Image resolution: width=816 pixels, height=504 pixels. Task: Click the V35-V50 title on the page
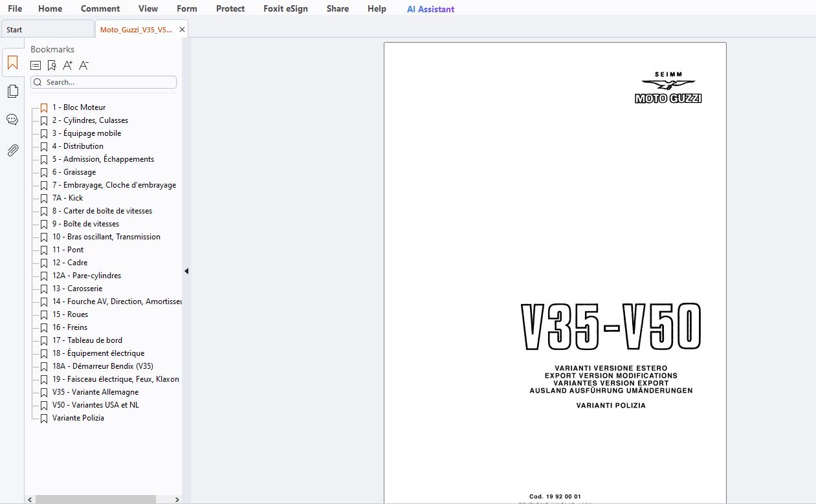coord(611,326)
